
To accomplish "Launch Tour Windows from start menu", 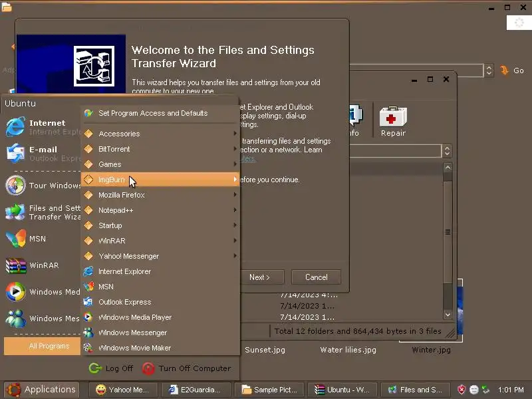I will (x=42, y=186).
